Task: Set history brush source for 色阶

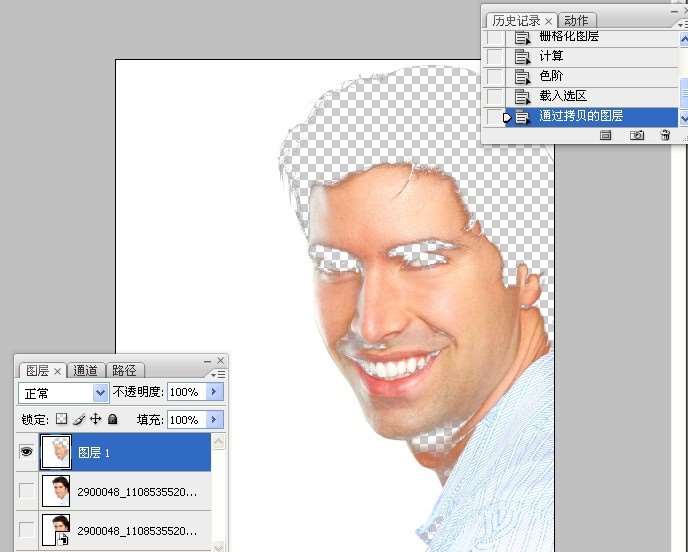Action: coord(494,76)
